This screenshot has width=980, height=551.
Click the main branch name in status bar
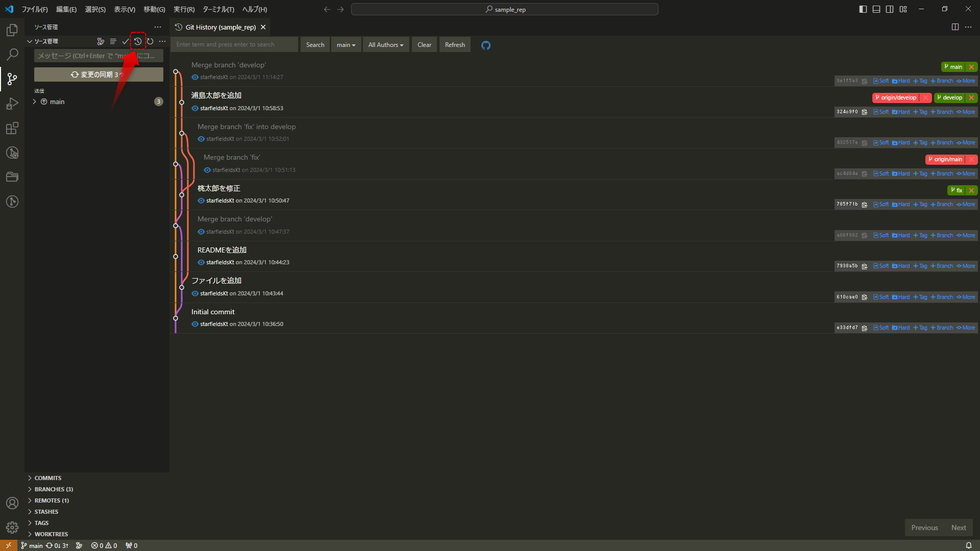click(x=32, y=545)
